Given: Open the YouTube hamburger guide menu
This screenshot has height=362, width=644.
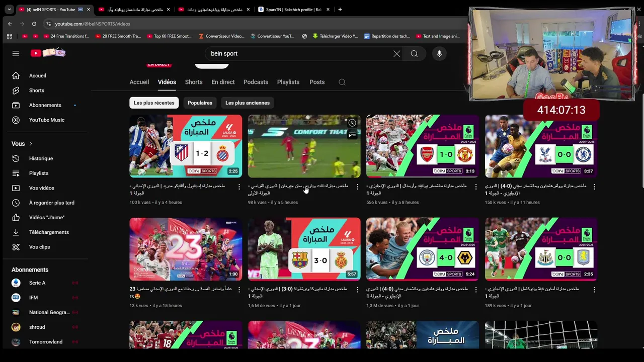Looking at the screenshot, I should tap(16, 53).
